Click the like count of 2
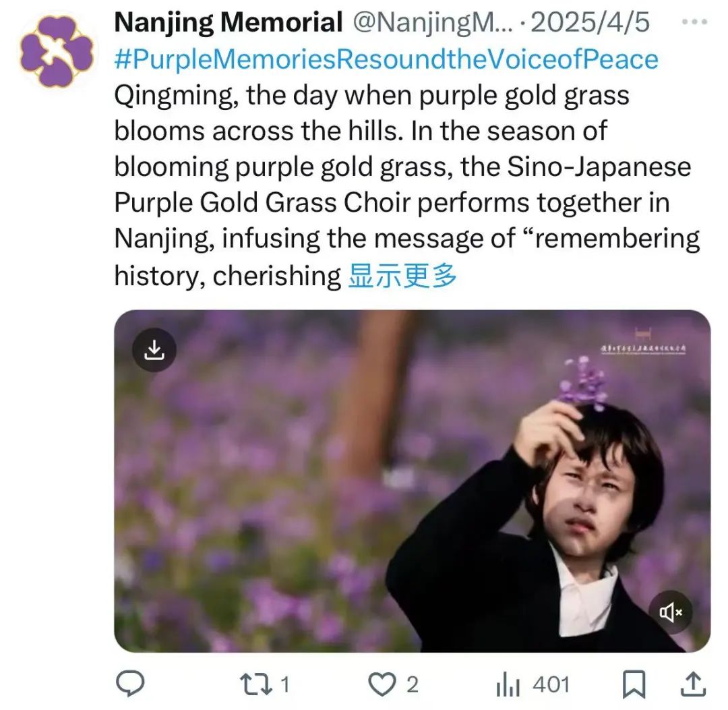This screenshot has height=710, width=728. [x=411, y=685]
